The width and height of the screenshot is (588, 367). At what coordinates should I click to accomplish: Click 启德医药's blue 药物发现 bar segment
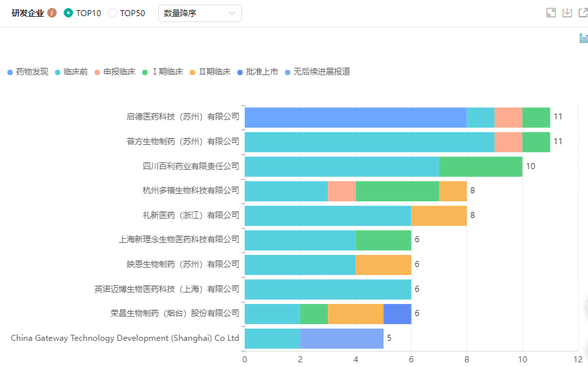click(355, 117)
